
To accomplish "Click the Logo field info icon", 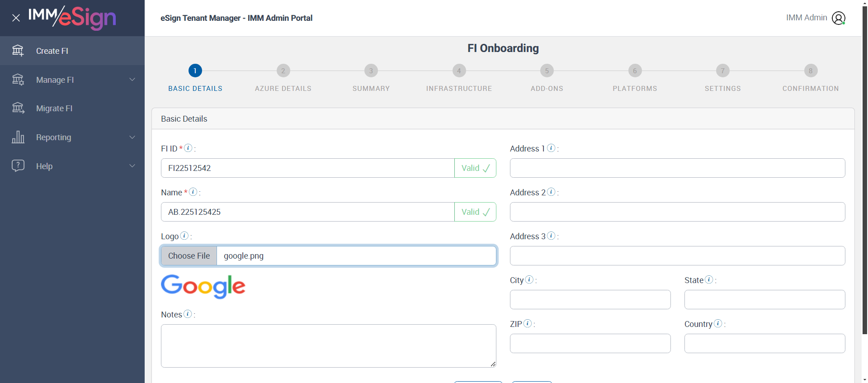I will click(184, 236).
